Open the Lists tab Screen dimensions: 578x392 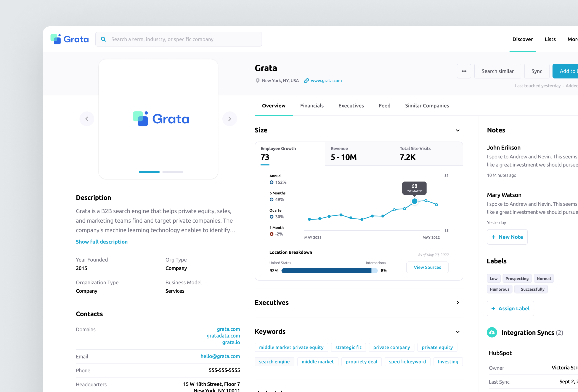[x=550, y=39]
